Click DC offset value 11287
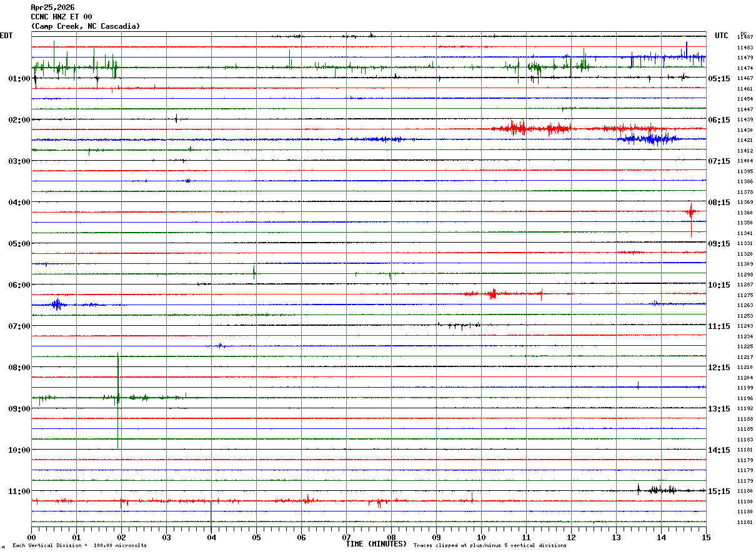Viewport: 756px width, 554px height. 745,285
